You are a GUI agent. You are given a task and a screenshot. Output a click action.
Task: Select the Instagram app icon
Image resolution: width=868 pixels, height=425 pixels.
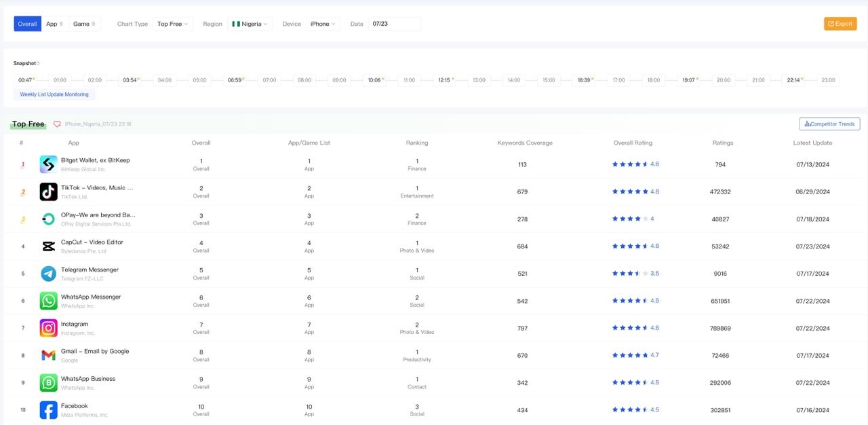pyautogui.click(x=48, y=327)
